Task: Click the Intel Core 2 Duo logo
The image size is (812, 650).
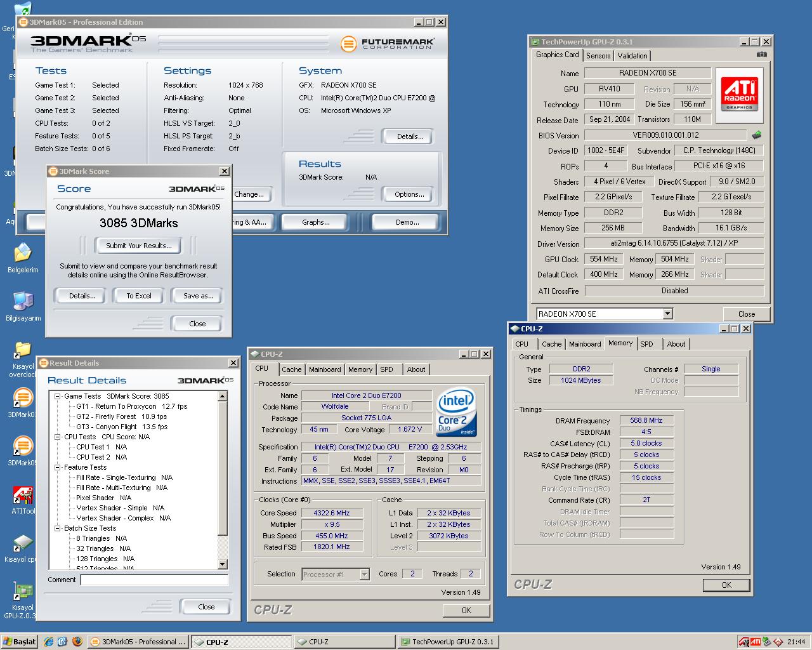Action: coord(456,412)
